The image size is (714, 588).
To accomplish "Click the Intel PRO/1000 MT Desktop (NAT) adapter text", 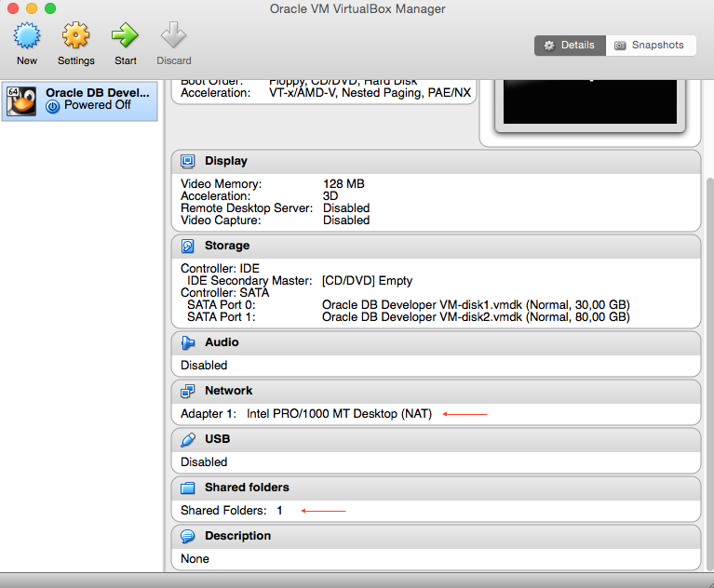I will 339,414.
